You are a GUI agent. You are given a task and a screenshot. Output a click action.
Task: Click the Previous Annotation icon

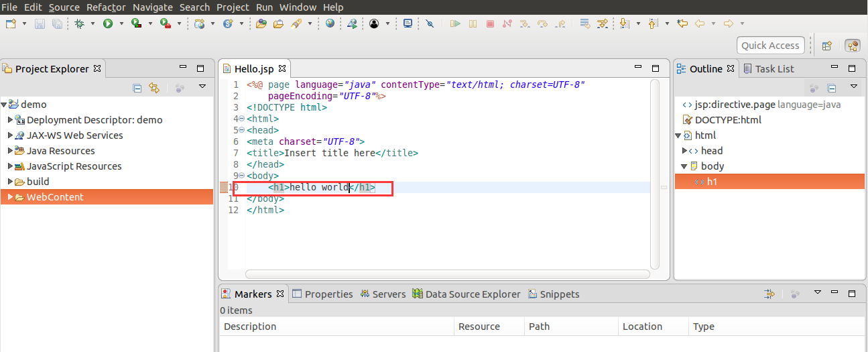(654, 23)
